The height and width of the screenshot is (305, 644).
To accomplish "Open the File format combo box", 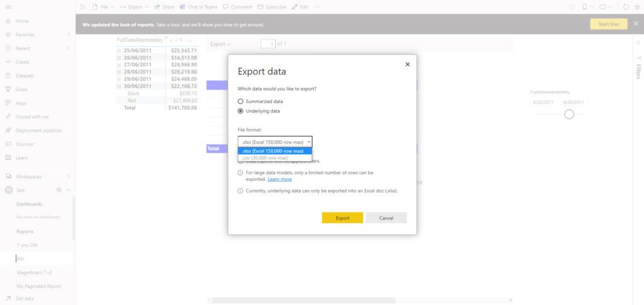I will coord(275,141).
